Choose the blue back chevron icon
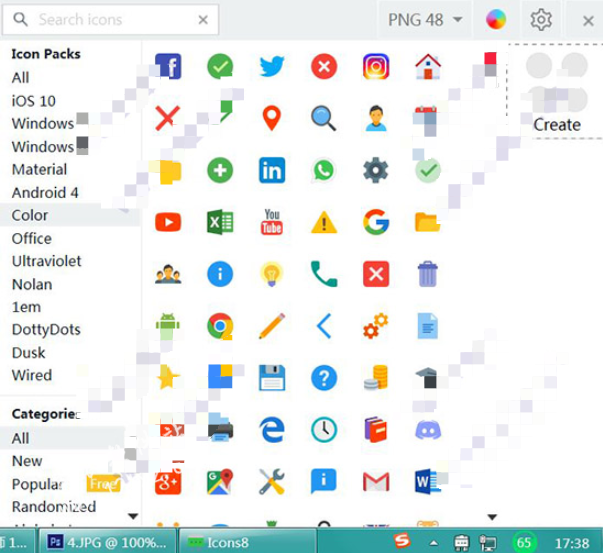This screenshot has width=603, height=553. [324, 326]
